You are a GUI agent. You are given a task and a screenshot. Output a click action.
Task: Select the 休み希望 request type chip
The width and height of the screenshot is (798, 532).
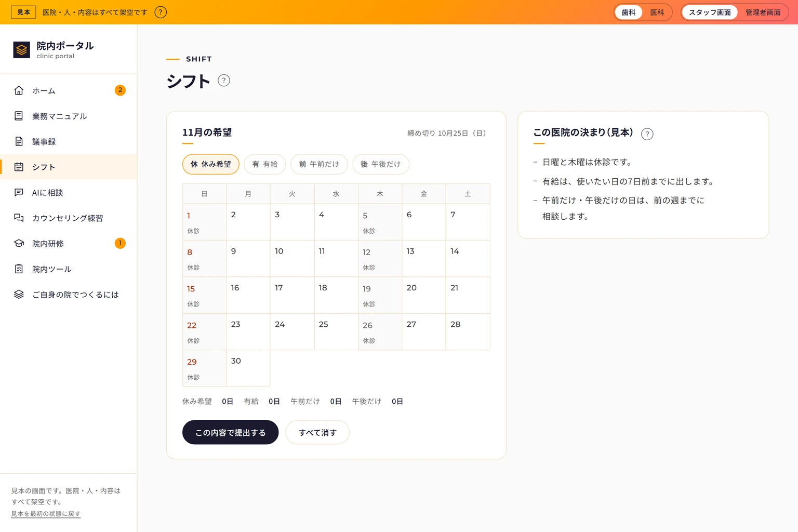pos(211,164)
